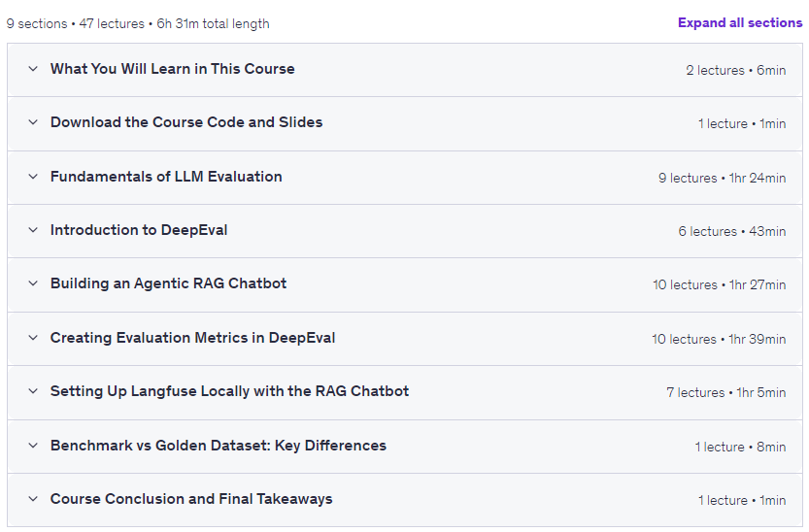
Task: Expand the 'What You Will Learn' chevron
Action: pos(33,69)
